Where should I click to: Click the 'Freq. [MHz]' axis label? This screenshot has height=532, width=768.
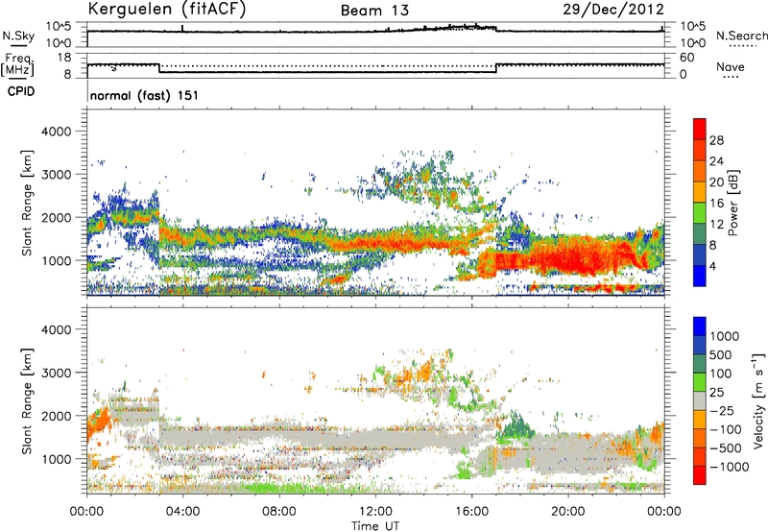pyautogui.click(x=17, y=65)
